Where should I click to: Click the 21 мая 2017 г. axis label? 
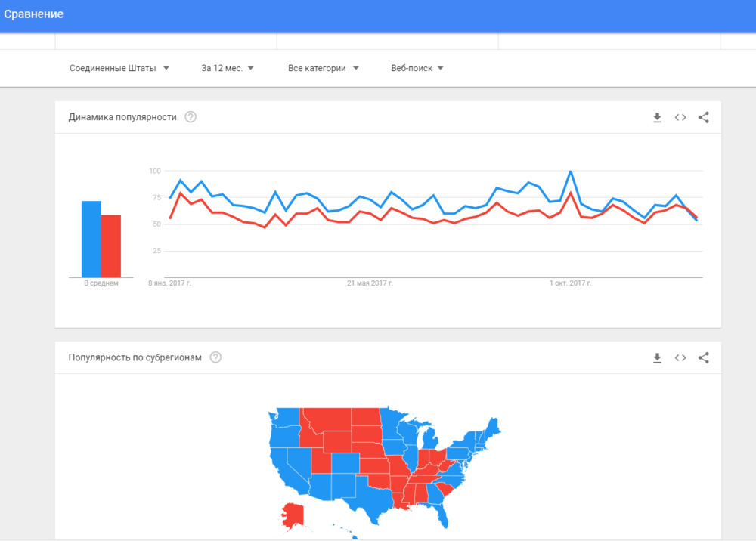tap(370, 283)
